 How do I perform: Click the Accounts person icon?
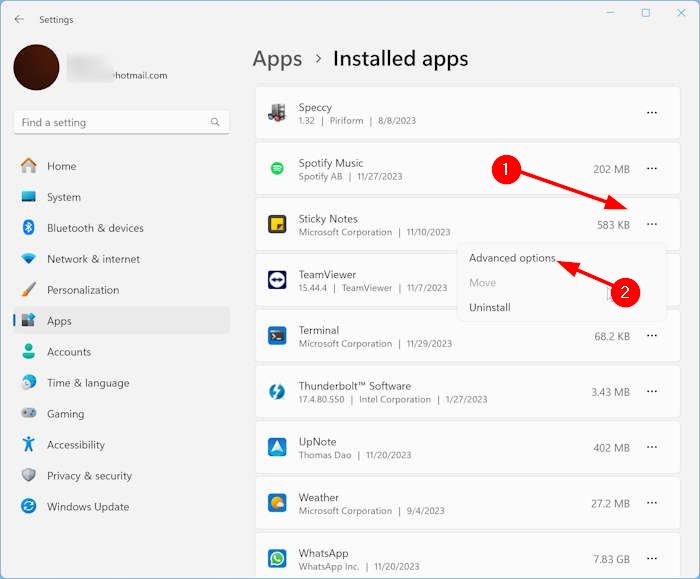click(29, 351)
